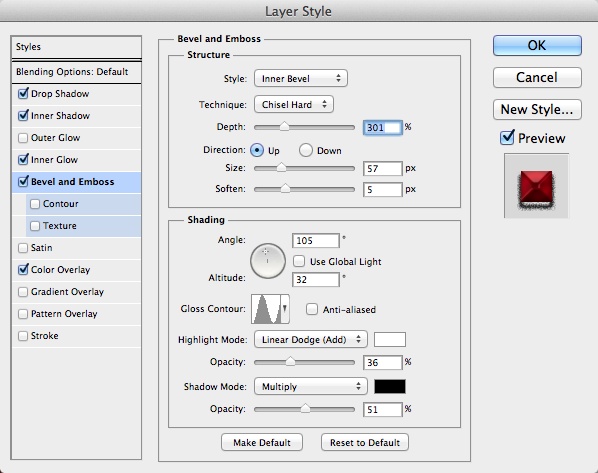Viewport: 598px width, 473px height.
Task: Click the OK button
Action: coord(537,45)
